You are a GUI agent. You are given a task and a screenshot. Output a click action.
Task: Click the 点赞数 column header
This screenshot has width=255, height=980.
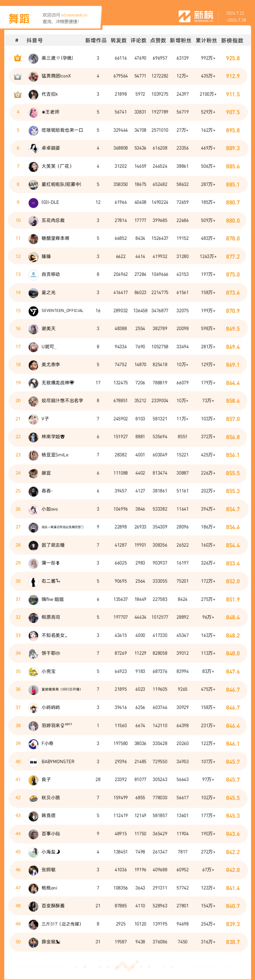click(x=158, y=40)
